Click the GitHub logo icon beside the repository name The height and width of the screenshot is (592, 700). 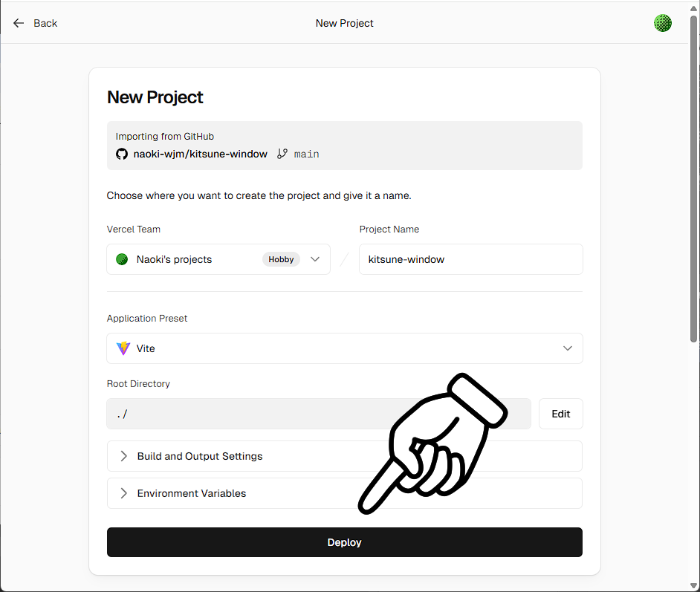pos(122,154)
